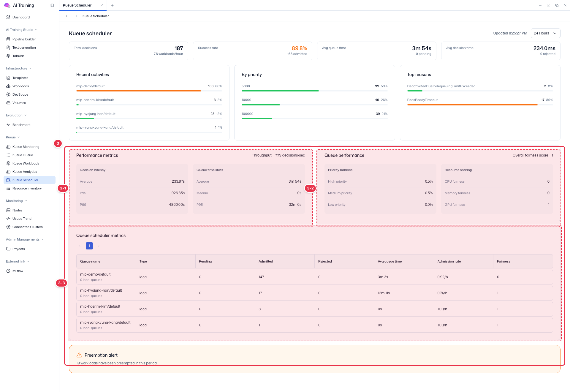Click the mlp-hyojung-han/default table row name

pos(101,290)
